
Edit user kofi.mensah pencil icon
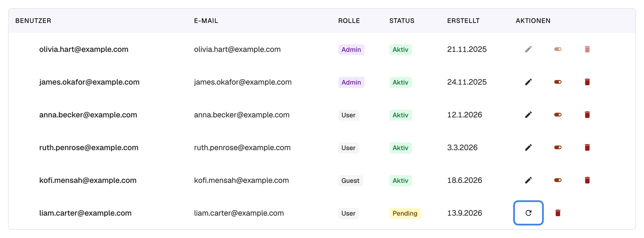click(528, 180)
